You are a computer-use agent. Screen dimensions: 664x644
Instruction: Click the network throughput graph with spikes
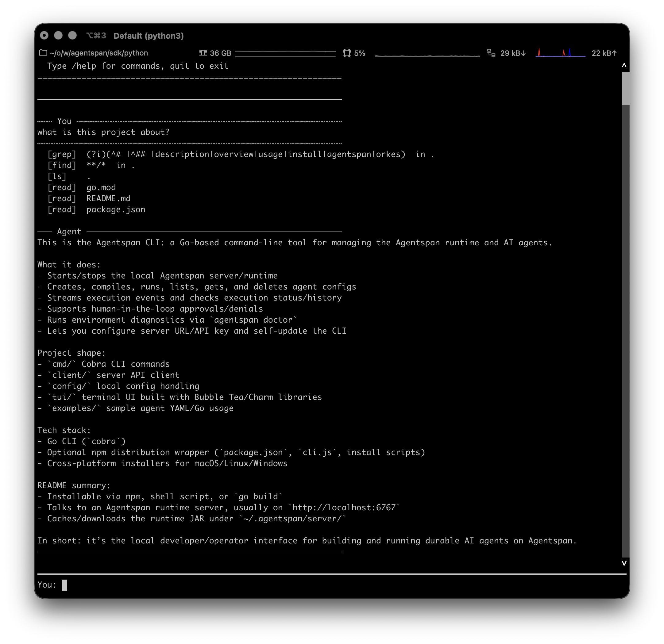[560, 53]
